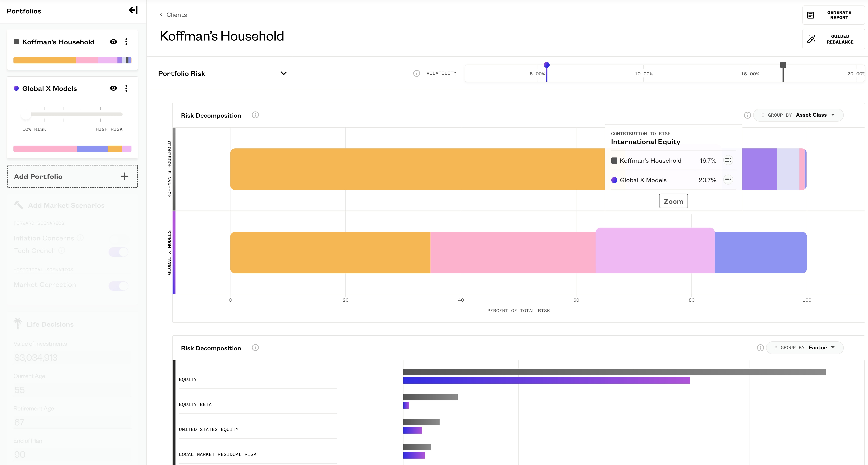
Task: Go back to Clients breadcrumb
Action: tap(173, 15)
